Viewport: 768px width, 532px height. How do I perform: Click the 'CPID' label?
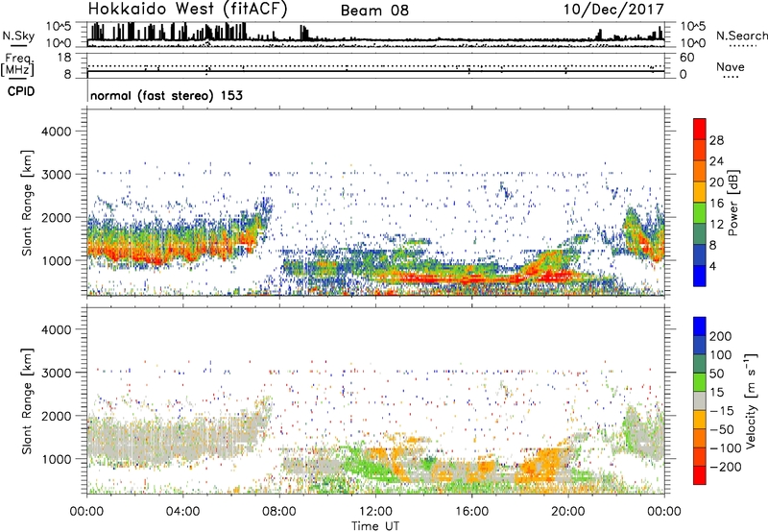pos(21,91)
